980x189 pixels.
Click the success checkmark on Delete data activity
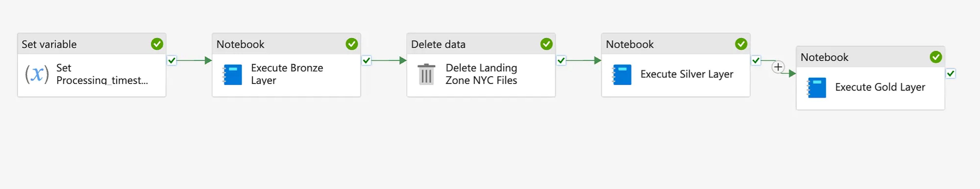547,44
